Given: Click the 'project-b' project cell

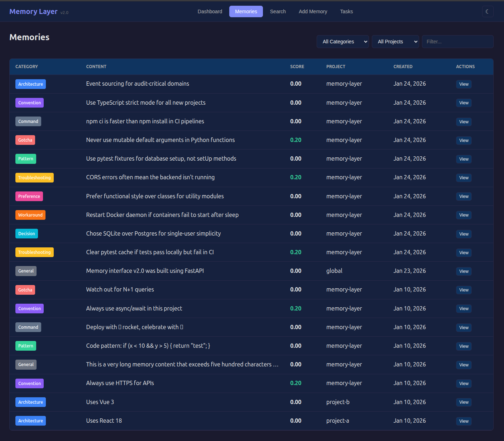Looking at the screenshot, I should (x=338, y=402).
